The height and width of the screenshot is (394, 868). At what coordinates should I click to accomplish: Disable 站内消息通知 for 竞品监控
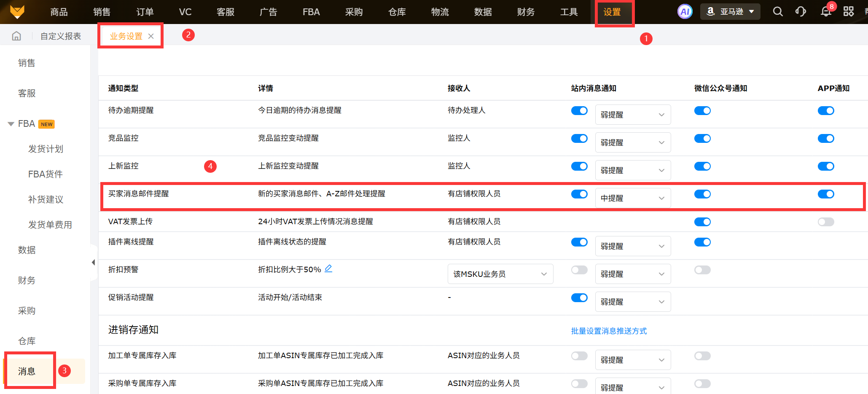(x=579, y=138)
